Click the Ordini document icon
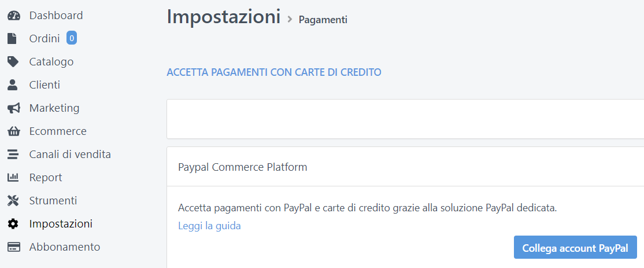 12,39
